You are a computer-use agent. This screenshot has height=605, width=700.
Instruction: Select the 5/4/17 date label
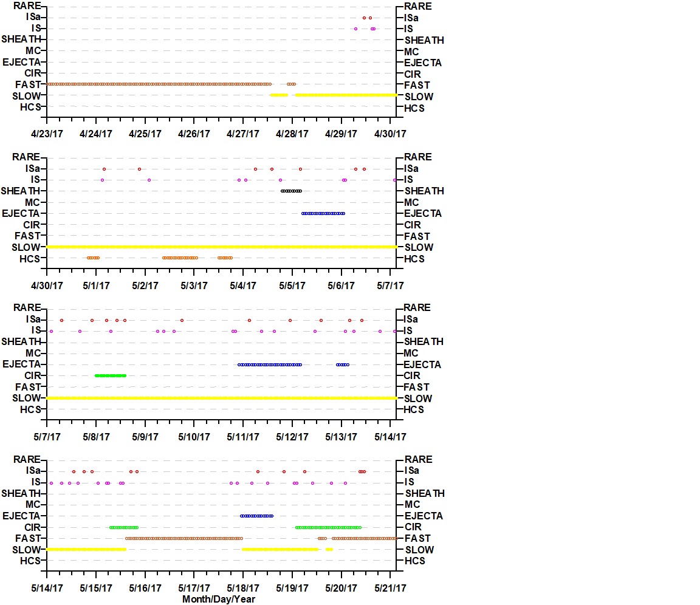(x=243, y=285)
